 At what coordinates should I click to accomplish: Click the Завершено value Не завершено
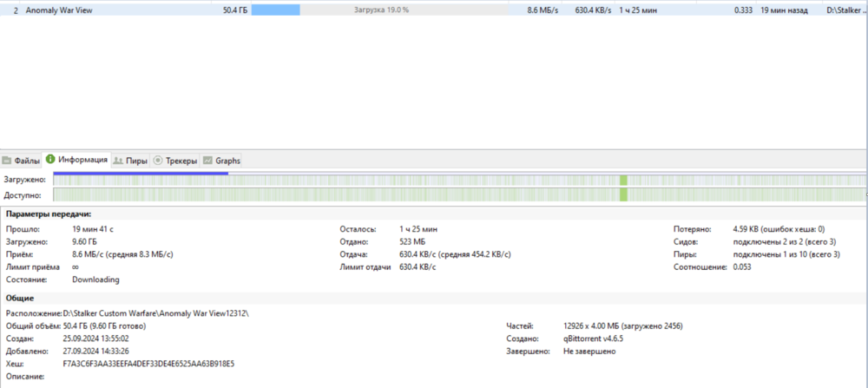589,352
